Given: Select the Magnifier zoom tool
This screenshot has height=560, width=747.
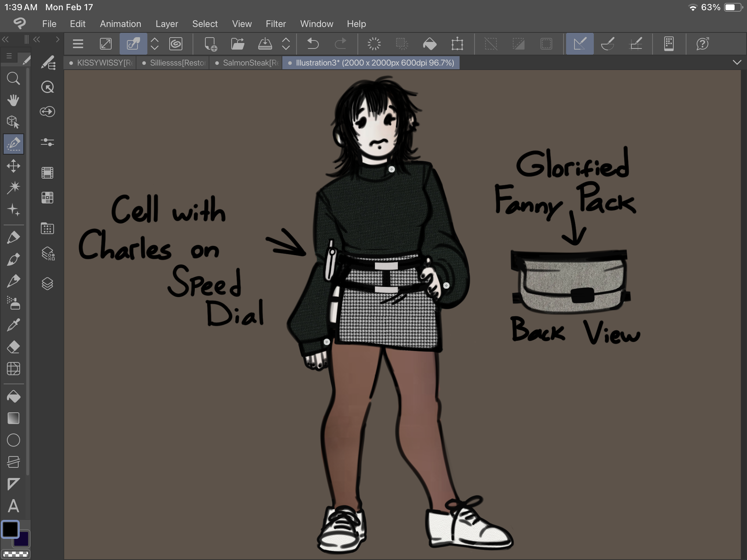Looking at the screenshot, I should (x=13, y=78).
